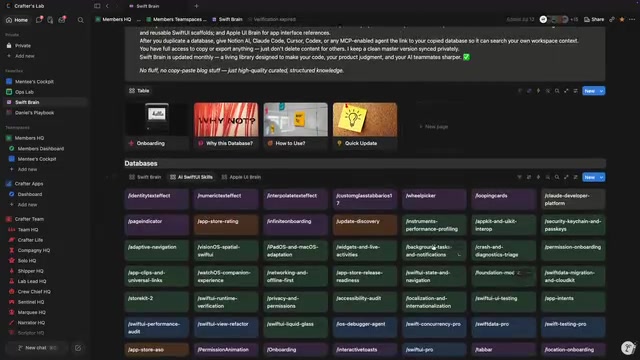Switch to the Apple UI Brain database tab
Viewport: 640px width, 360px height.
coord(241,177)
